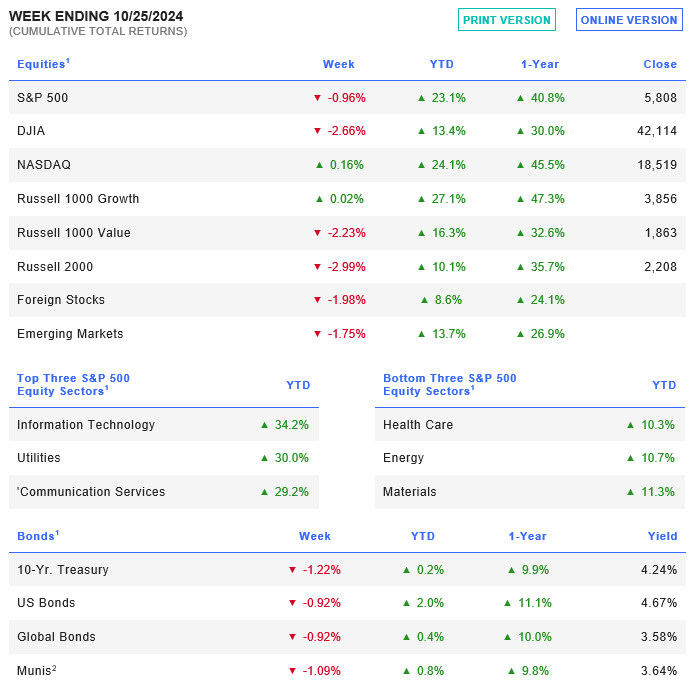Click the Russell 1000 Growth label
The height and width of the screenshot is (693, 697).
coord(78,199)
